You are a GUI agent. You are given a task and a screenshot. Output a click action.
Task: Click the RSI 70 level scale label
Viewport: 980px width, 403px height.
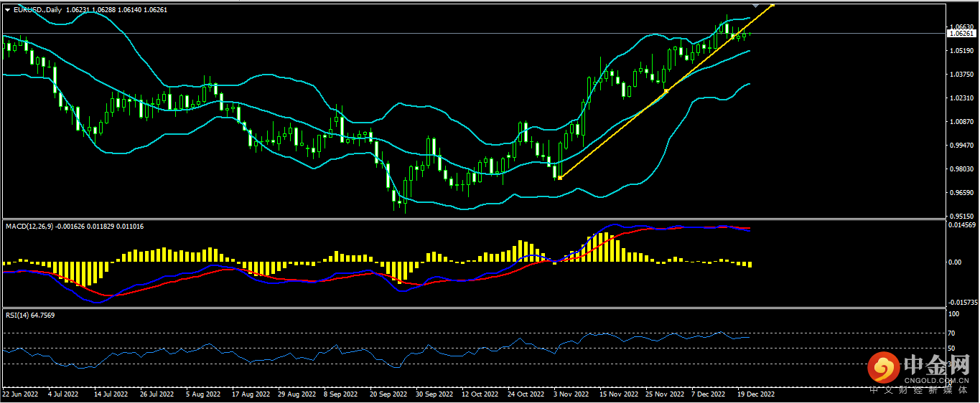[x=953, y=333]
